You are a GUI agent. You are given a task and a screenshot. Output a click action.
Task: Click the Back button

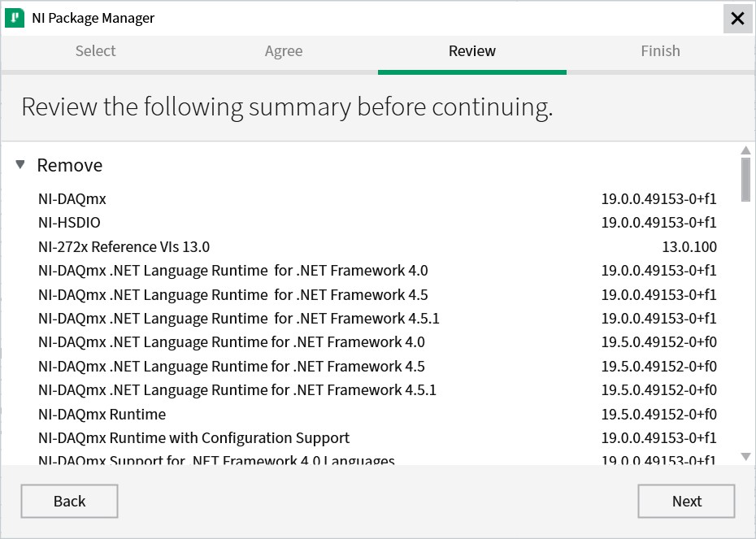69,502
